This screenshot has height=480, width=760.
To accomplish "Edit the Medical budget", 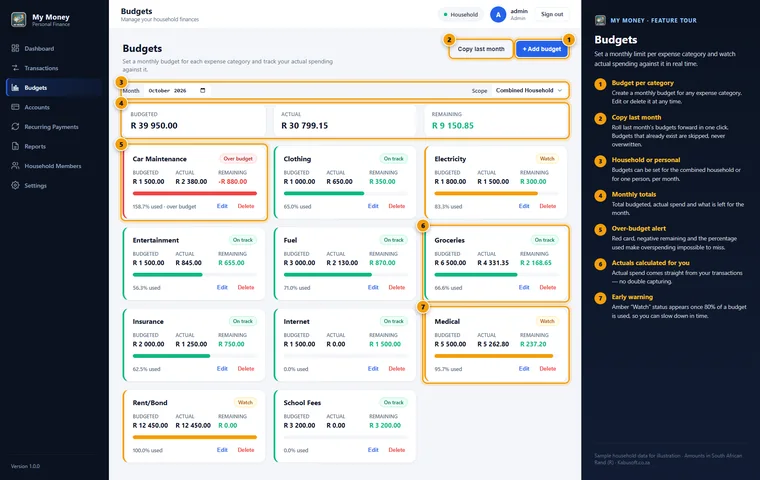I will (524, 368).
